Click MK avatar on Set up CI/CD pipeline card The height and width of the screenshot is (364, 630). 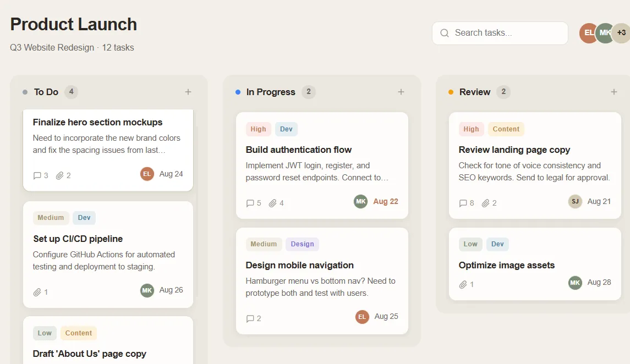[x=147, y=290]
